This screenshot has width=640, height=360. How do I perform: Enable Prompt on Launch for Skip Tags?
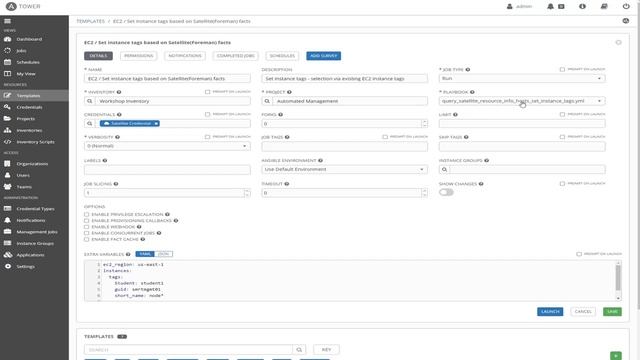562,137
